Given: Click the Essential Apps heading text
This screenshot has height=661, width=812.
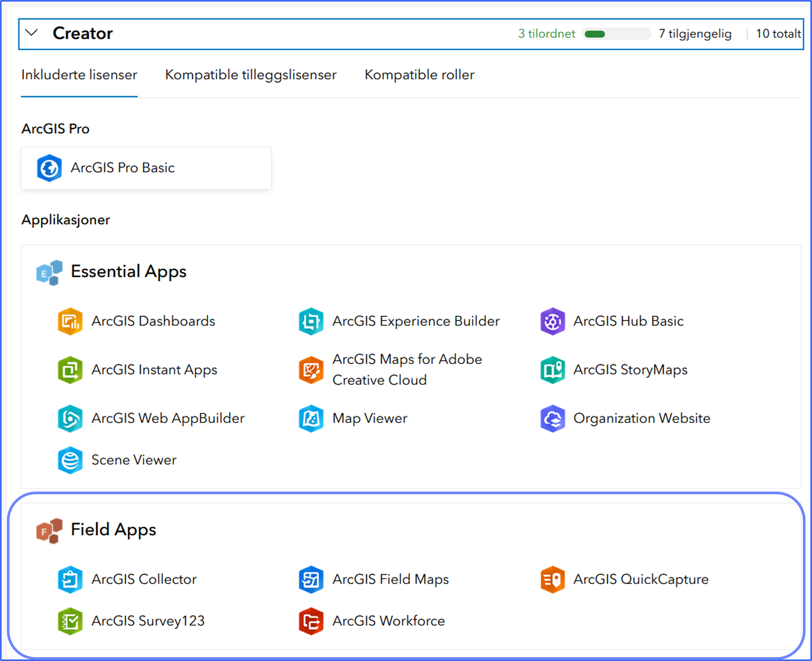Looking at the screenshot, I should [x=129, y=272].
